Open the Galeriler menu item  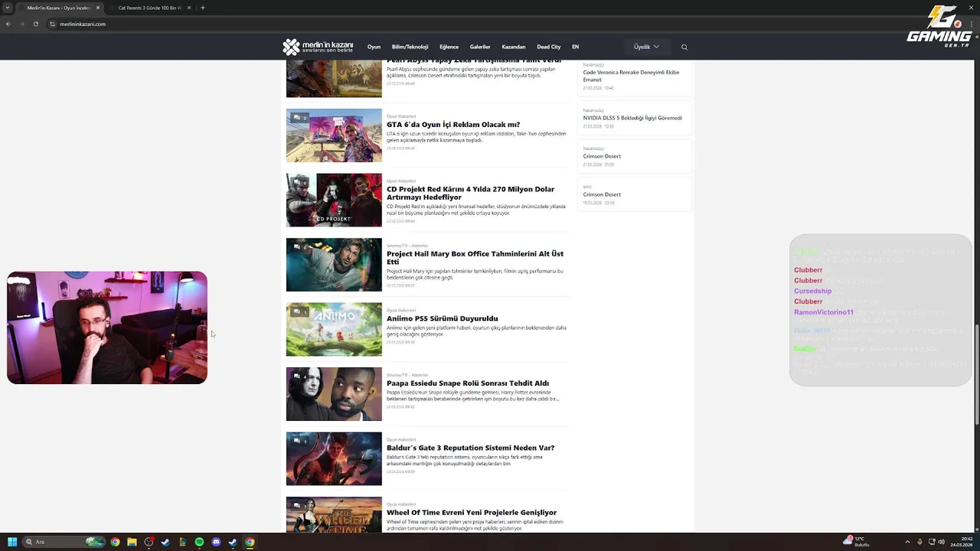click(x=480, y=47)
